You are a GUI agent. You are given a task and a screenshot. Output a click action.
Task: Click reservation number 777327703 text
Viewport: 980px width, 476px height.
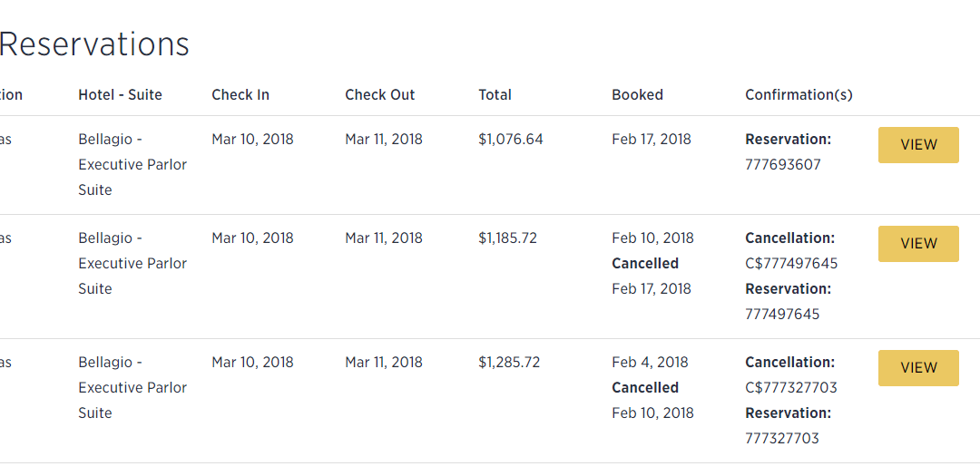782,439
